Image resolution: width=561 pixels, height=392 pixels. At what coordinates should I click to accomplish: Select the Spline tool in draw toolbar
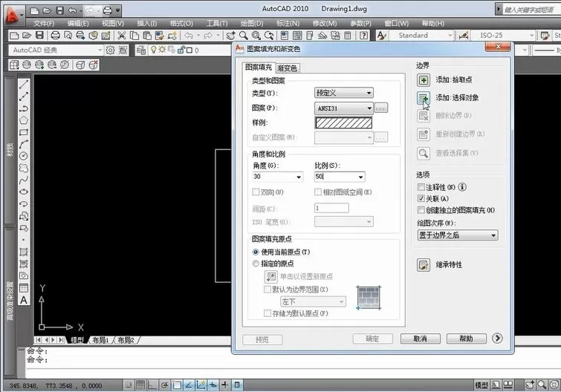click(24, 180)
